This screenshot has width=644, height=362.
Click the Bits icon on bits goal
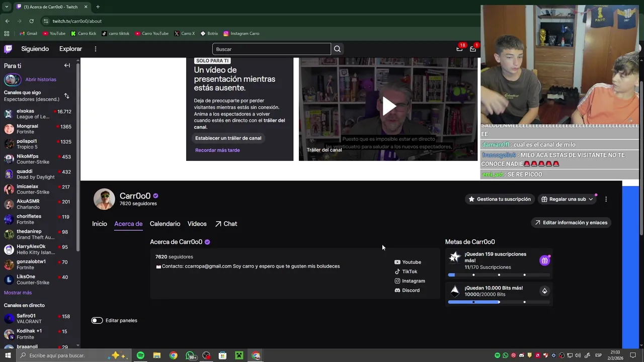click(544, 291)
